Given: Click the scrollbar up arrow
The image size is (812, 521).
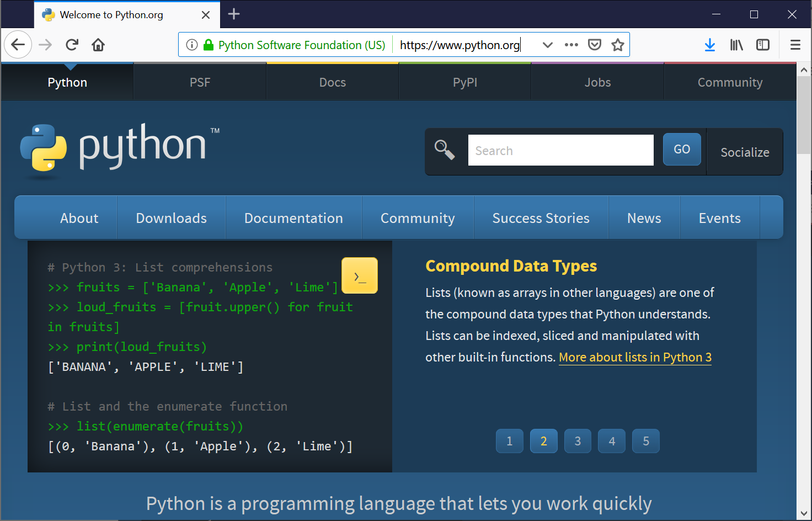Looking at the screenshot, I should pos(804,70).
